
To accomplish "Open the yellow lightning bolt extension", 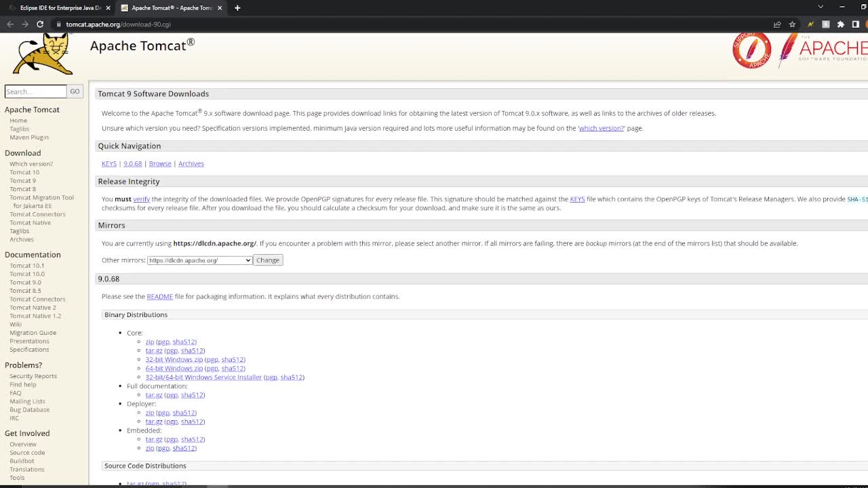I will tap(810, 24).
